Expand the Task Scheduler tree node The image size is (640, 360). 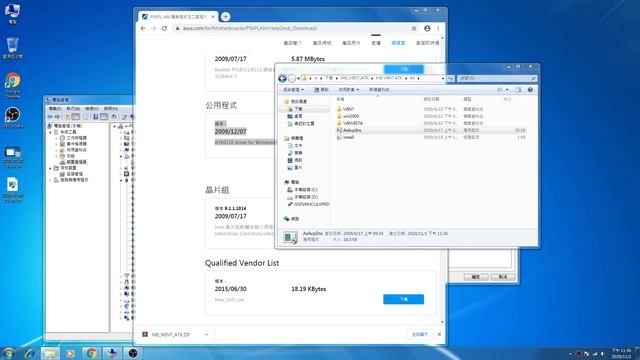click(x=57, y=138)
